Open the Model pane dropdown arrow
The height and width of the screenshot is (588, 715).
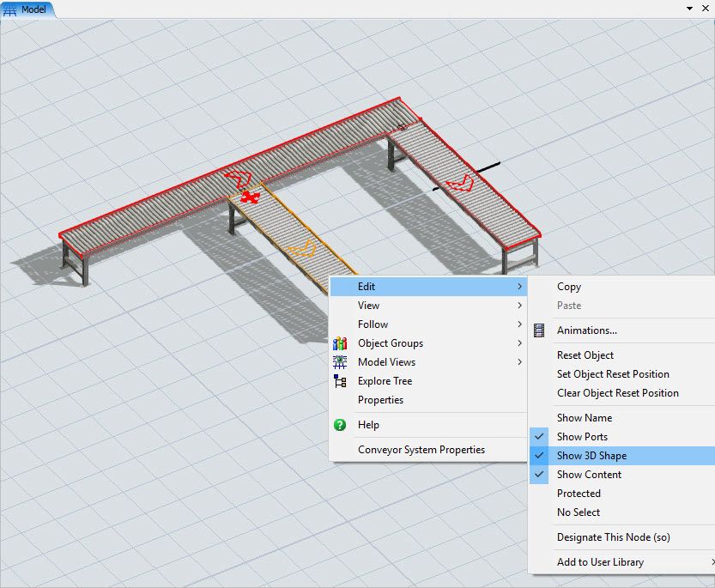pyautogui.click(x=689, y=9)
